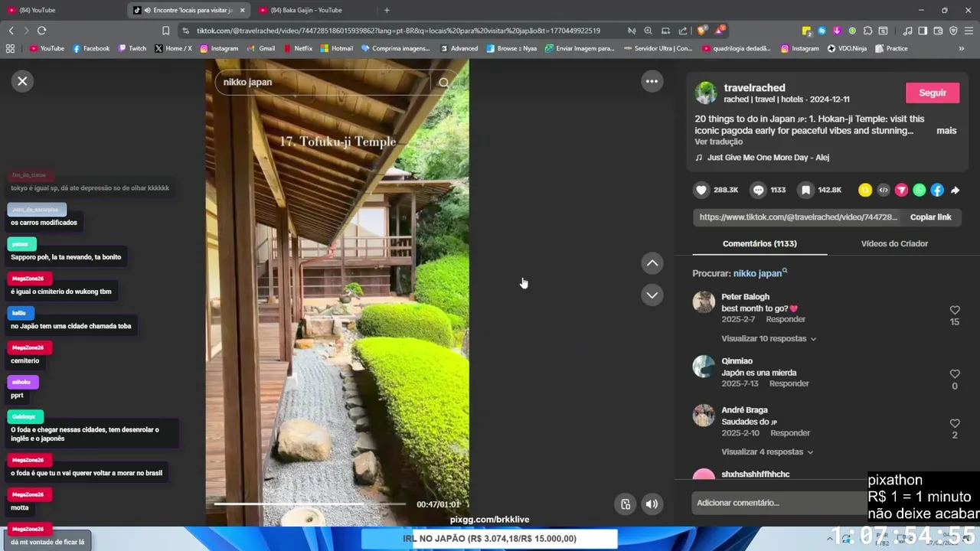980x551 pixels.
Task: Expand 'Visualizar 4 respostas'
Action: pos(767,452)
